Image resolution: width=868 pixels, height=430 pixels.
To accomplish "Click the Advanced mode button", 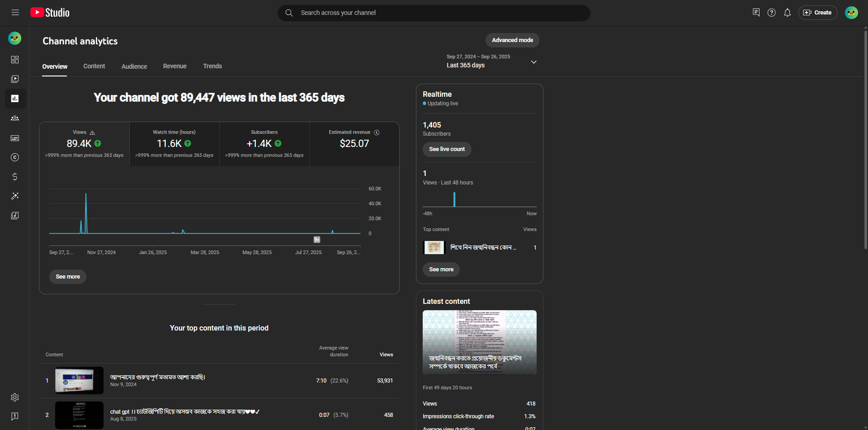I will point(512,40).
